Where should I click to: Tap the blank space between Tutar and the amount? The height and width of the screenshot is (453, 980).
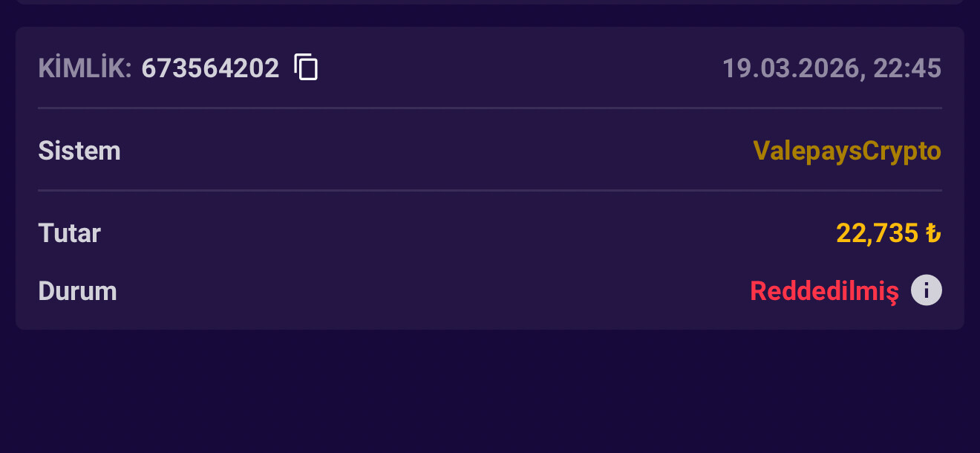click(468, 233)
